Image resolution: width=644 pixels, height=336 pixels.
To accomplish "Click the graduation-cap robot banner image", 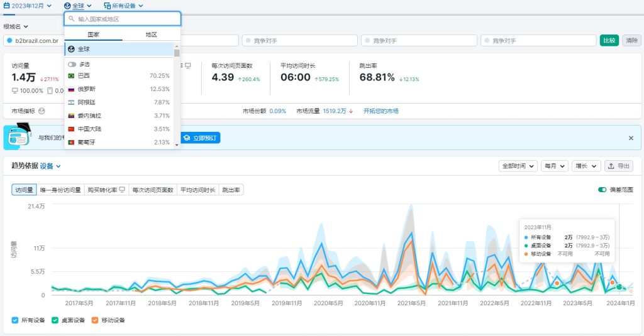I will (x=18, y=136).
